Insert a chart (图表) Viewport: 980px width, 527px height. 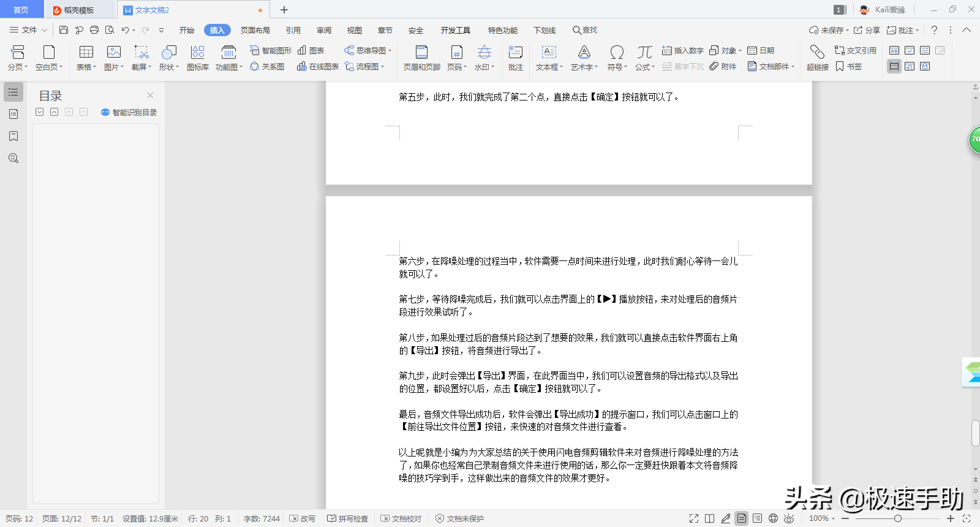tap(311, 50)
